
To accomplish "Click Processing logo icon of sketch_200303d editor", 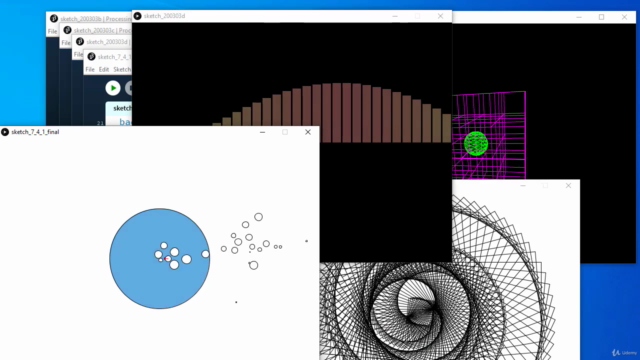I will click(x=80, y=42).
